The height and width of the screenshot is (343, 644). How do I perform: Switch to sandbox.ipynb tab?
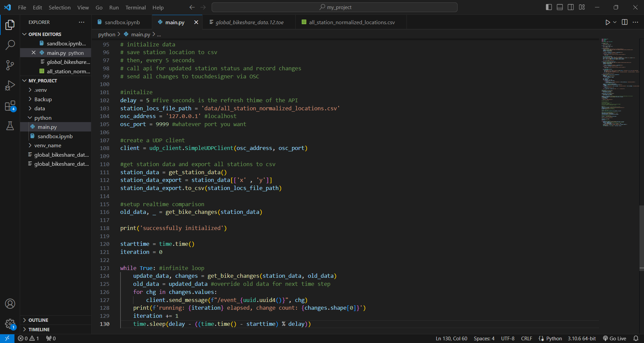(x=122, y=22)
